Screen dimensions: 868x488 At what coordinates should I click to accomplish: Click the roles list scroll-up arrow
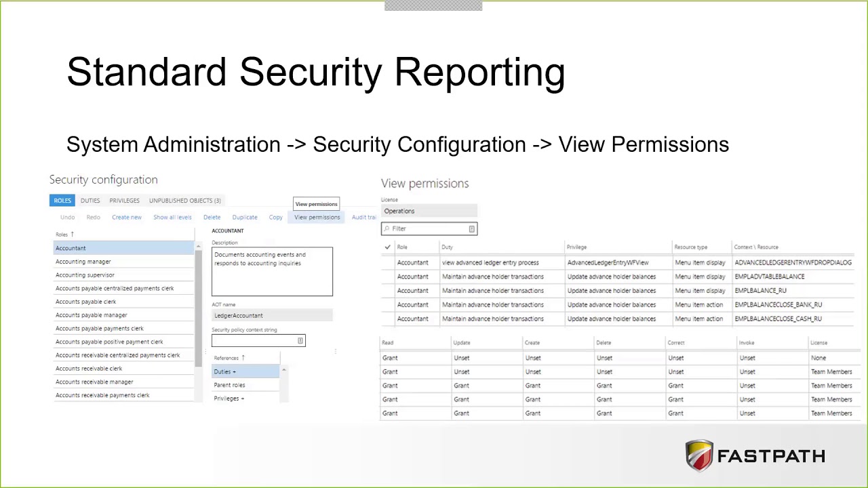click(198, 245)
